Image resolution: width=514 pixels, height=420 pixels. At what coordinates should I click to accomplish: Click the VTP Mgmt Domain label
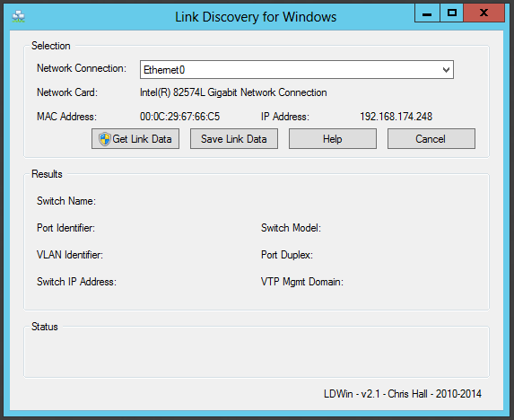tap(302, 282)
